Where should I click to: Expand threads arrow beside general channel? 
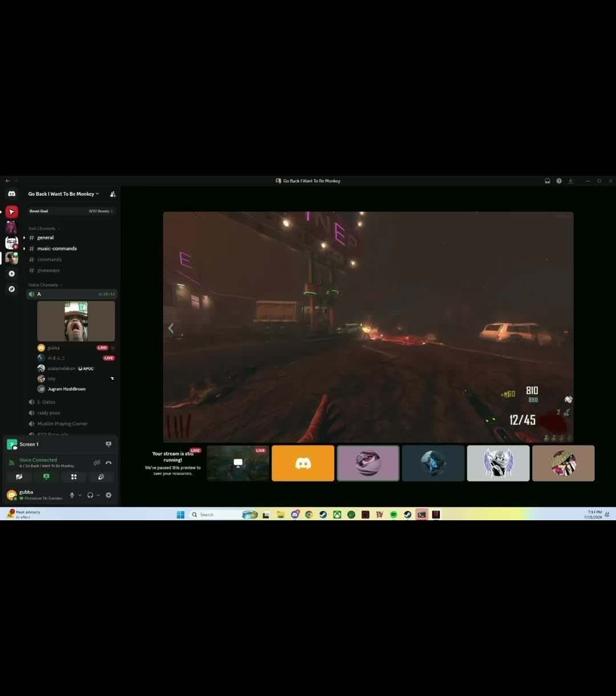coord(24,237)
